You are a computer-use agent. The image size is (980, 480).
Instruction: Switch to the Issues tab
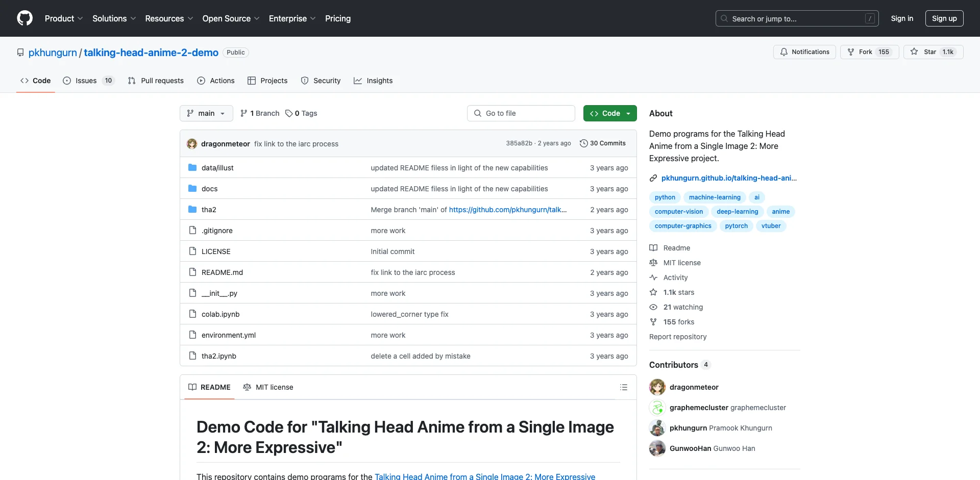tap(89, 81)
